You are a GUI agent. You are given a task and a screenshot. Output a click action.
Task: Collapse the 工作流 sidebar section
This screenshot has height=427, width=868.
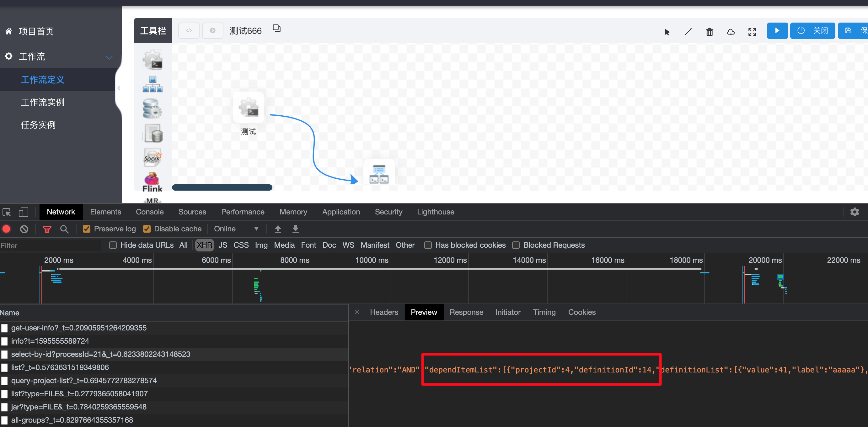click(x=109, y=57)
